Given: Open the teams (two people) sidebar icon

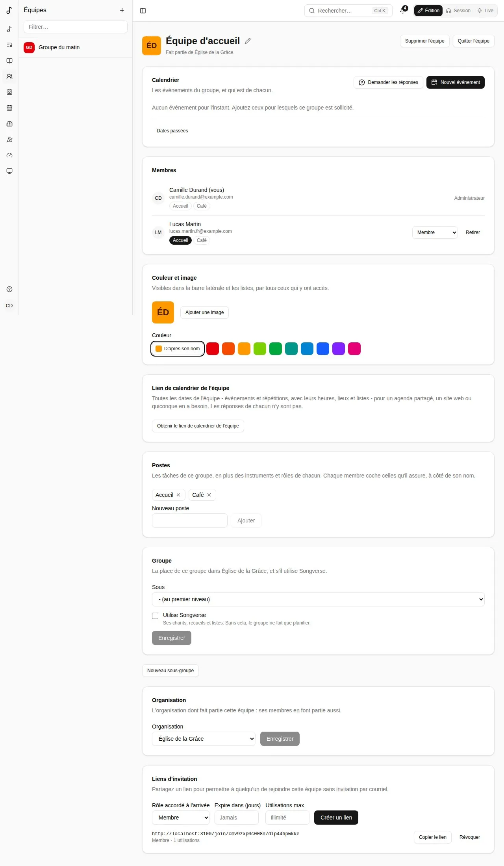Looking at the screenshot, I should (x=9, y=76).
